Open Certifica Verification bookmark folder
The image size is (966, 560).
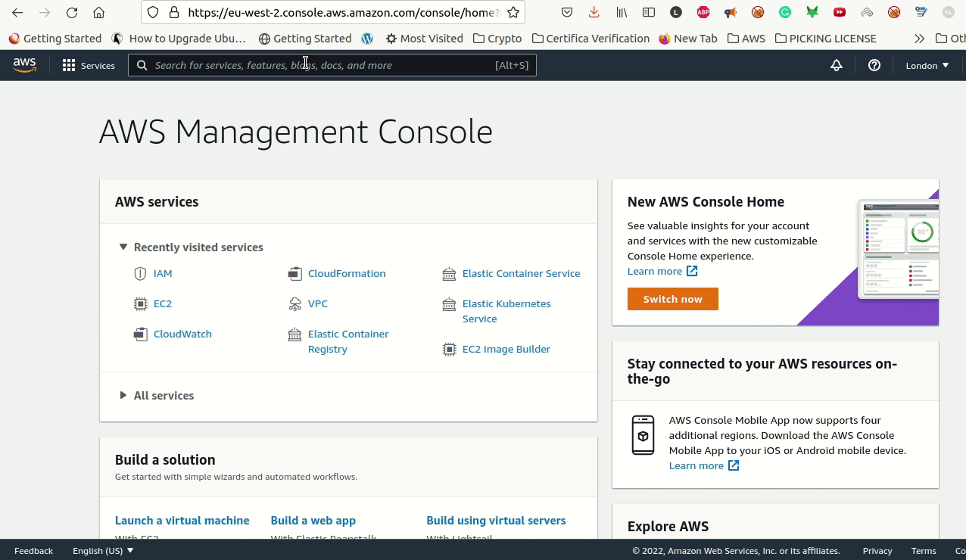click(x=591, y=39)
